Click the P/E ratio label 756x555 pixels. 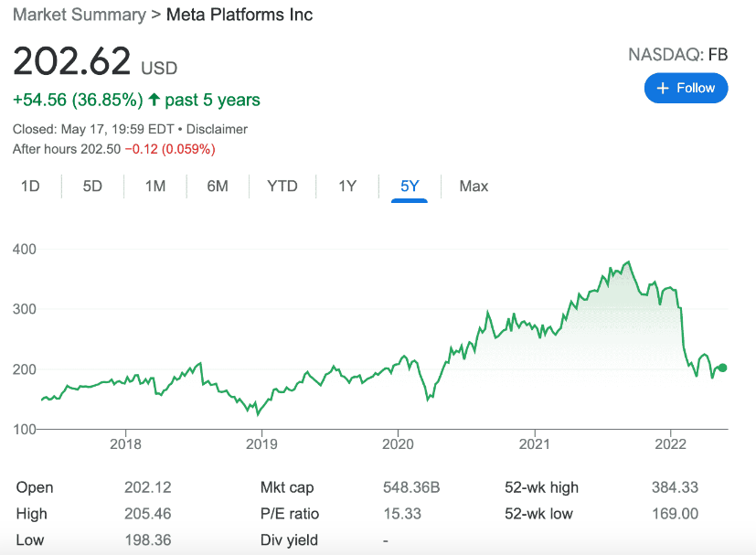pos(290,514)
